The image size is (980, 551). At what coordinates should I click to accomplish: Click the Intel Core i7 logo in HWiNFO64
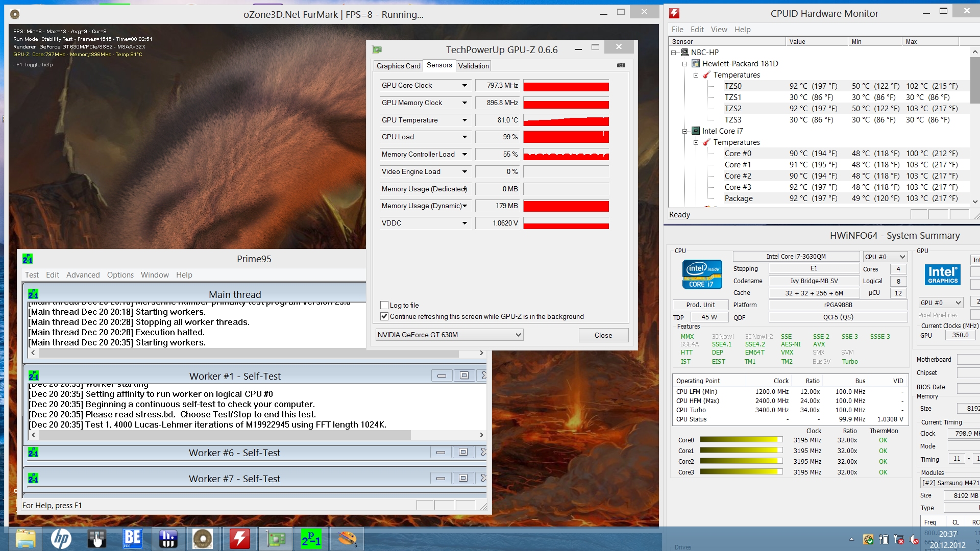click(702, 274)
